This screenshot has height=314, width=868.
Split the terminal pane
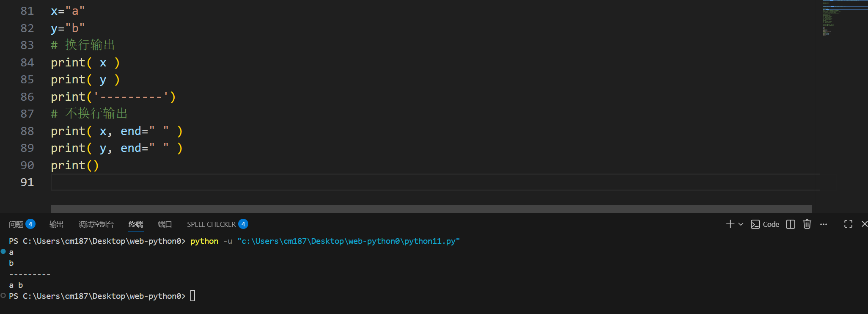click(790, 224)
